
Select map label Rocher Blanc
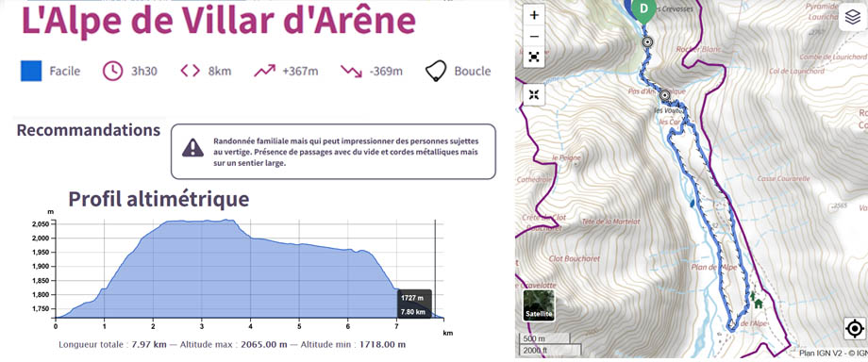point(698,49)
